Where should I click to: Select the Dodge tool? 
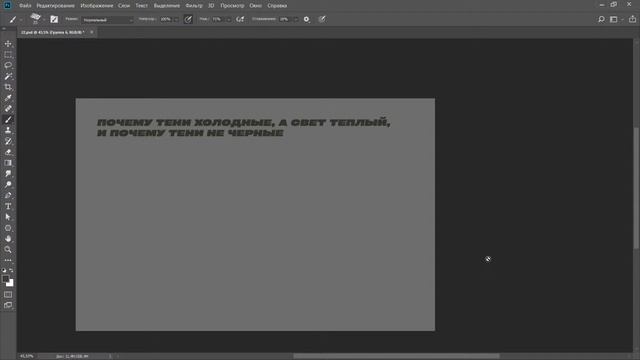pos(8,184)
